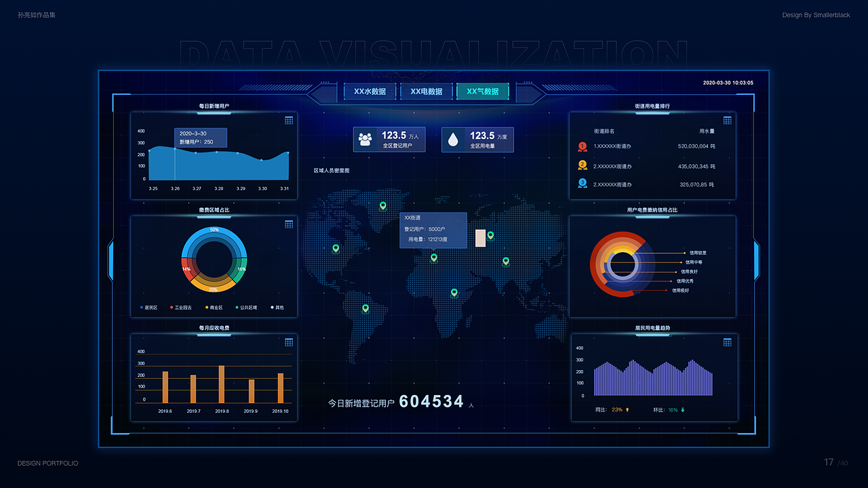This screenshot has width=868, height=488.
Task: Click the blue 50% donut segment
Action: (214, 235)
